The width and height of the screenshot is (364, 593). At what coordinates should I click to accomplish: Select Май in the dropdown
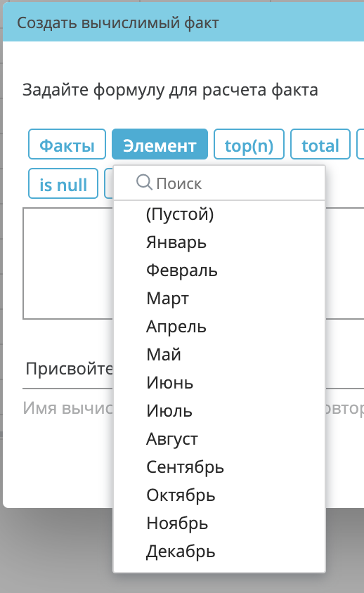[x=219, y=354]
